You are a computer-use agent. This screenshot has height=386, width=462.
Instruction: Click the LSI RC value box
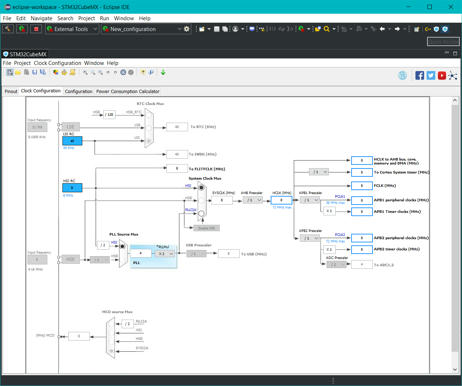point(72,141)
